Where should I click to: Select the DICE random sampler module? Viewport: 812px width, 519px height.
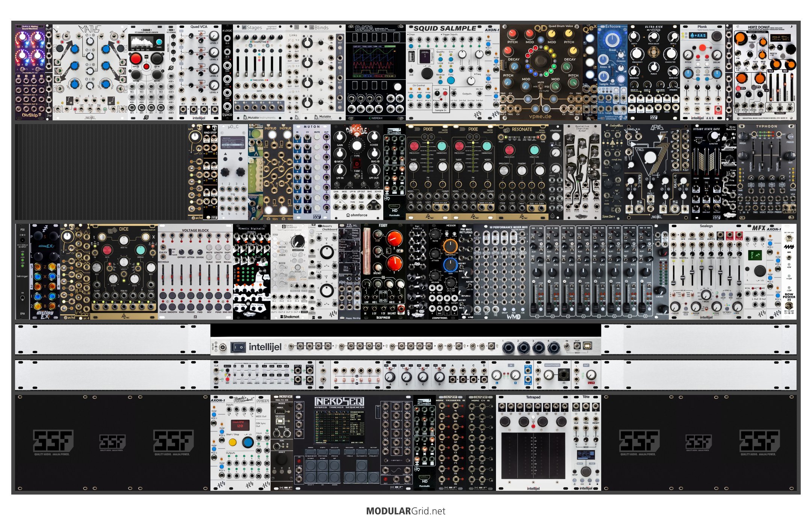click(x=124, y=272)
